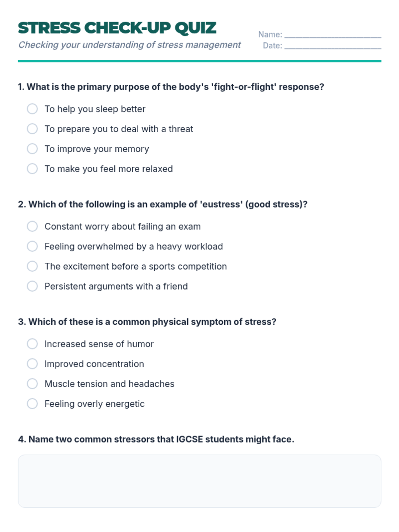This screenshot has width=399, height=532.
Task: Click the Name field line
Action: 332,35
